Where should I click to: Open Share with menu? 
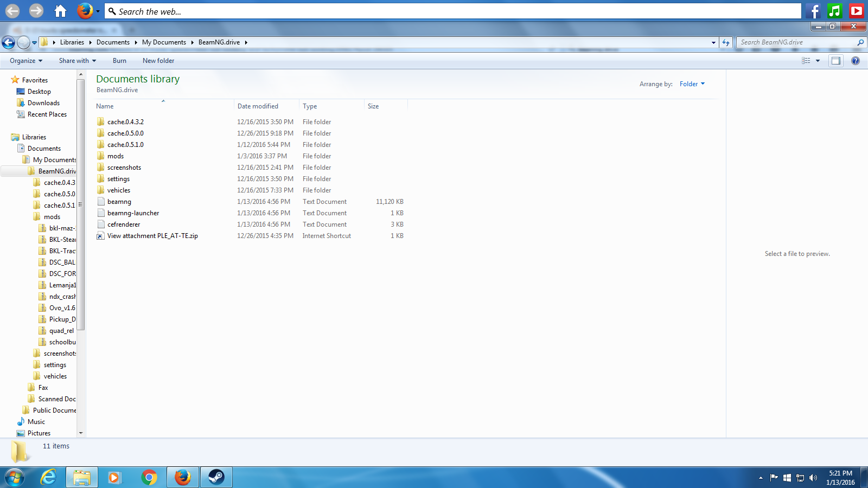point(78,61)
